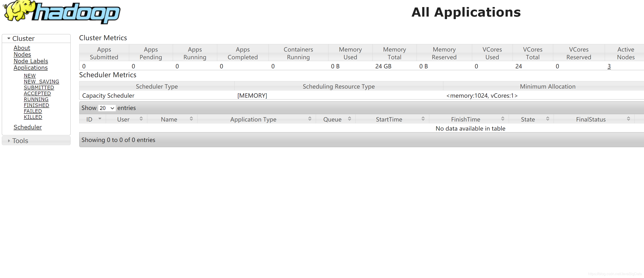Viewport: 644px width, 278px height.
Task: Sort by User column sort icon
Action: [x=141, y=119]
